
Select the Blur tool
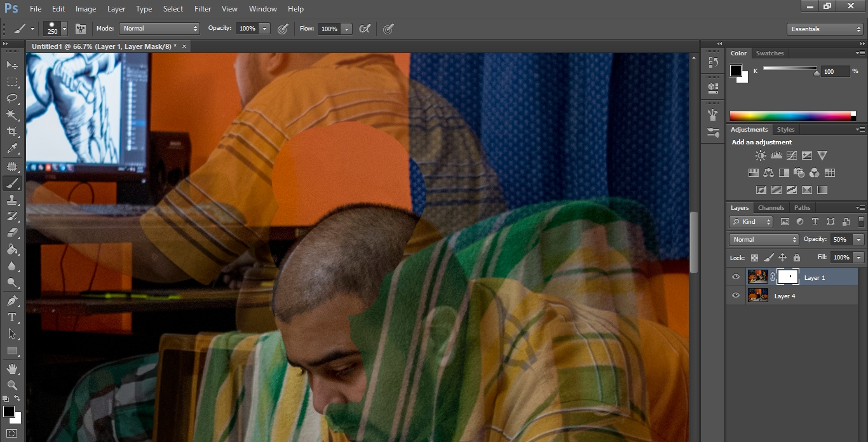pyautogui.click(x=12, y=266)
